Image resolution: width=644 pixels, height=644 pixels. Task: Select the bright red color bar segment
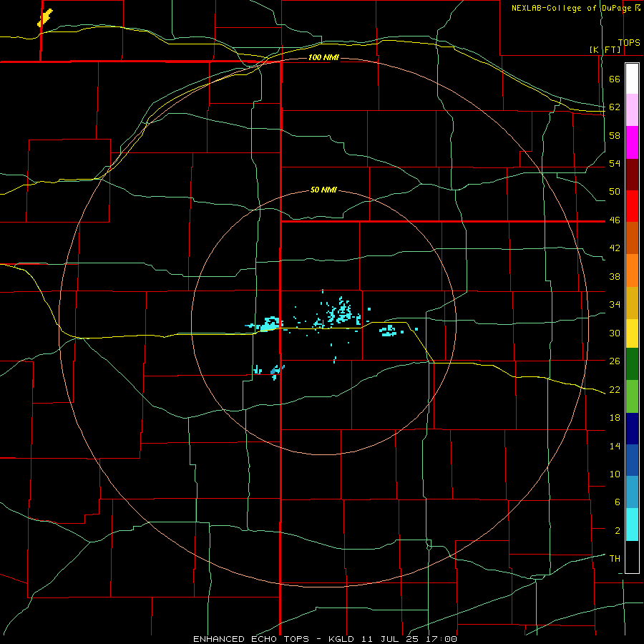click(x=632, y=206)
